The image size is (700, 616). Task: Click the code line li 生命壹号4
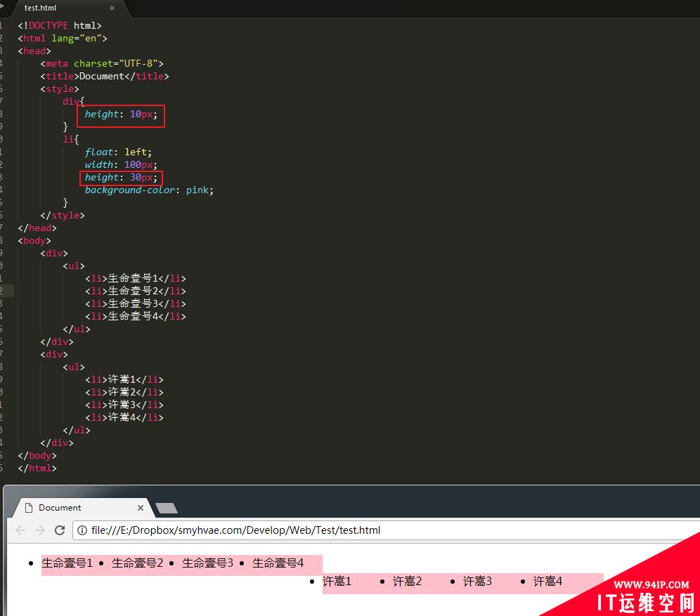click(135, 316)
